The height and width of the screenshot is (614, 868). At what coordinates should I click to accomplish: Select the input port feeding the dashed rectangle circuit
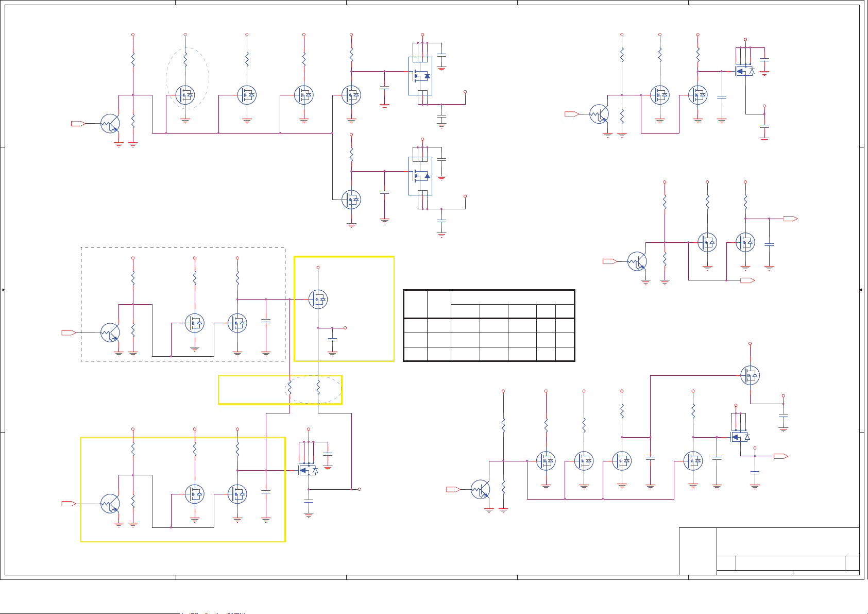(69, 333)
